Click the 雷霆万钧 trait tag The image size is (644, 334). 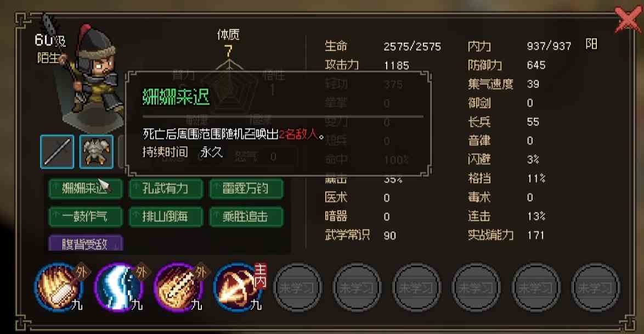246,189
